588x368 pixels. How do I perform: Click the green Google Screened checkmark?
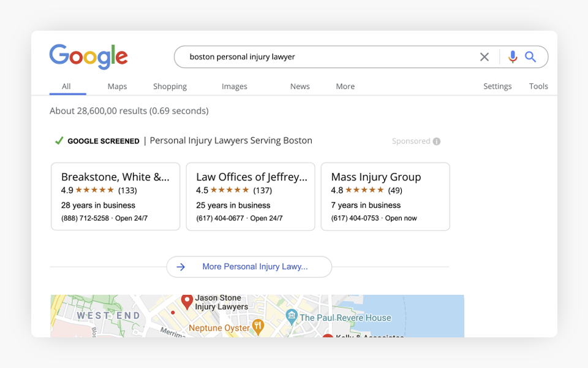(59, 140)
